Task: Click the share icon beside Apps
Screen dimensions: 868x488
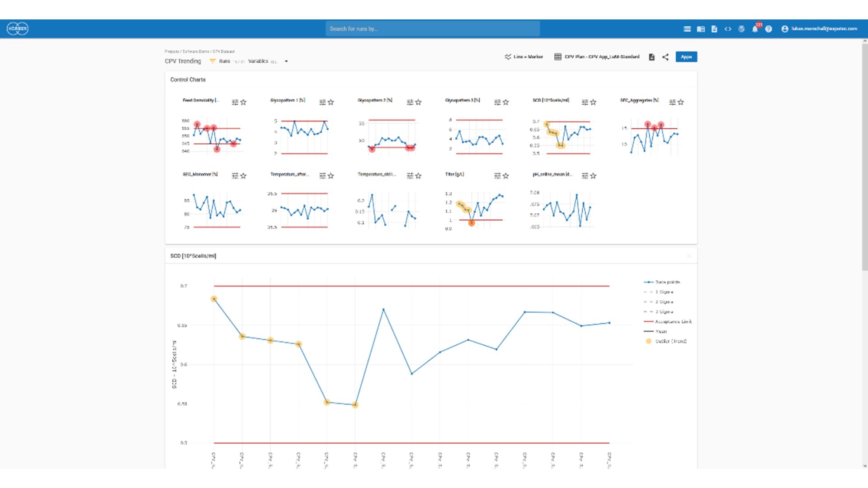Action: [665, 57]
